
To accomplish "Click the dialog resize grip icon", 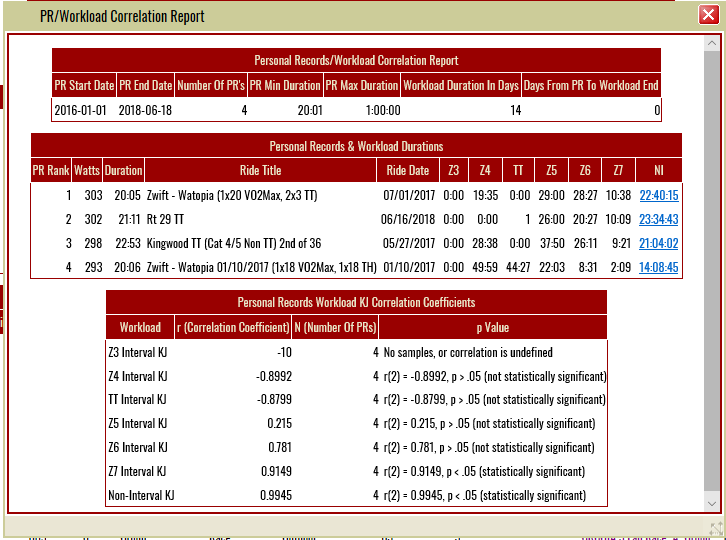I will point(716,529).
